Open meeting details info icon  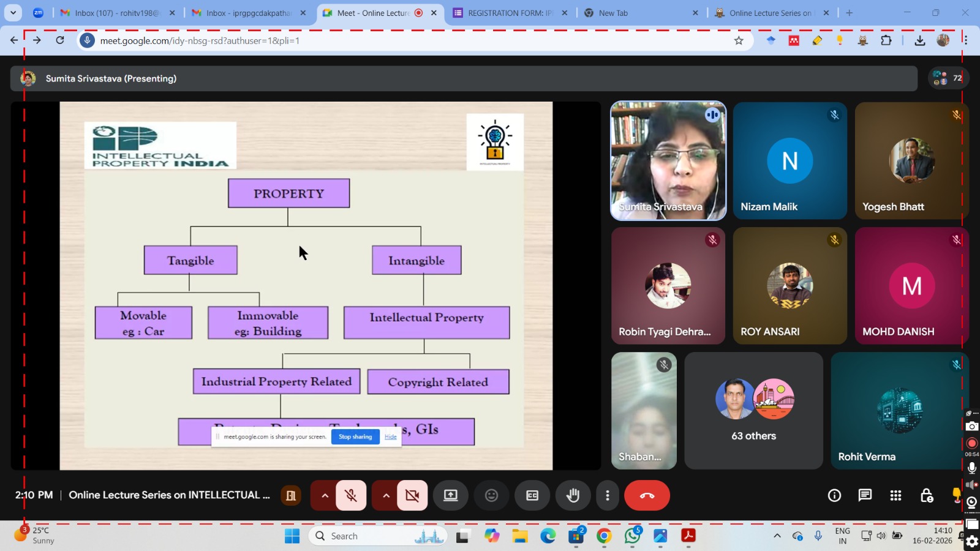pos(834,495)
